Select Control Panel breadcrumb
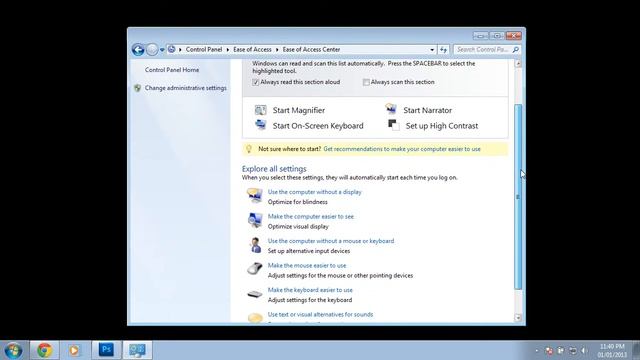640x360 pixels. tap(204, 49)
